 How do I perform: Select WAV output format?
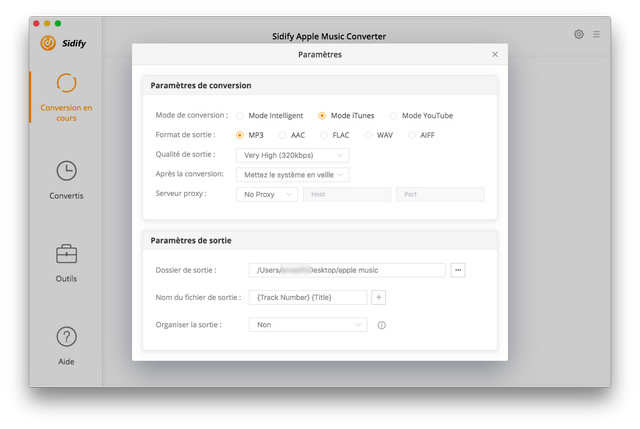368,135
